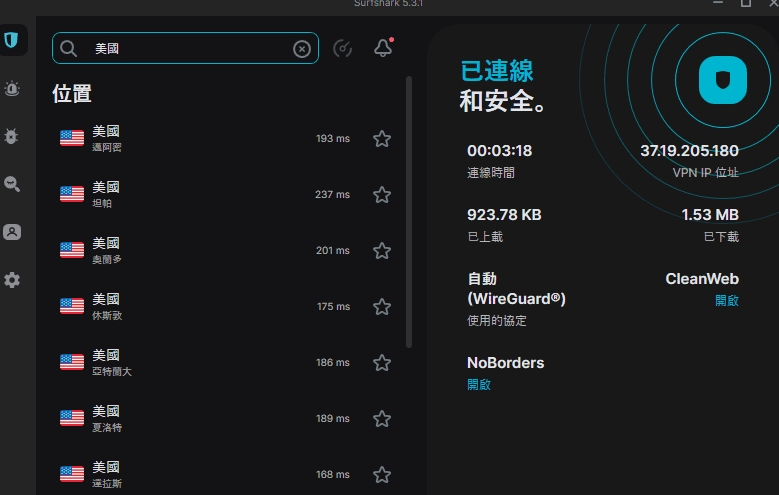Toggle the favorite star for the 168 ms server
Image resolution: width=779 pixels, height=495 pixels.
[x=382, y=475]
